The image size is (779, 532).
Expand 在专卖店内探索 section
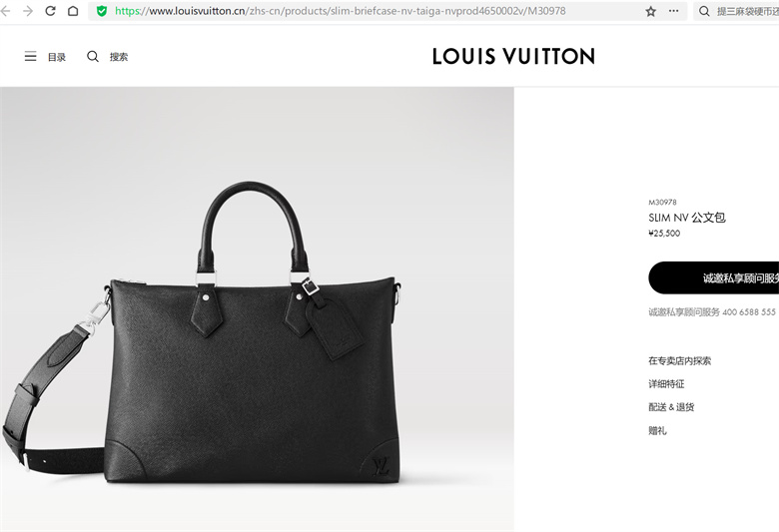coord(679,361)
